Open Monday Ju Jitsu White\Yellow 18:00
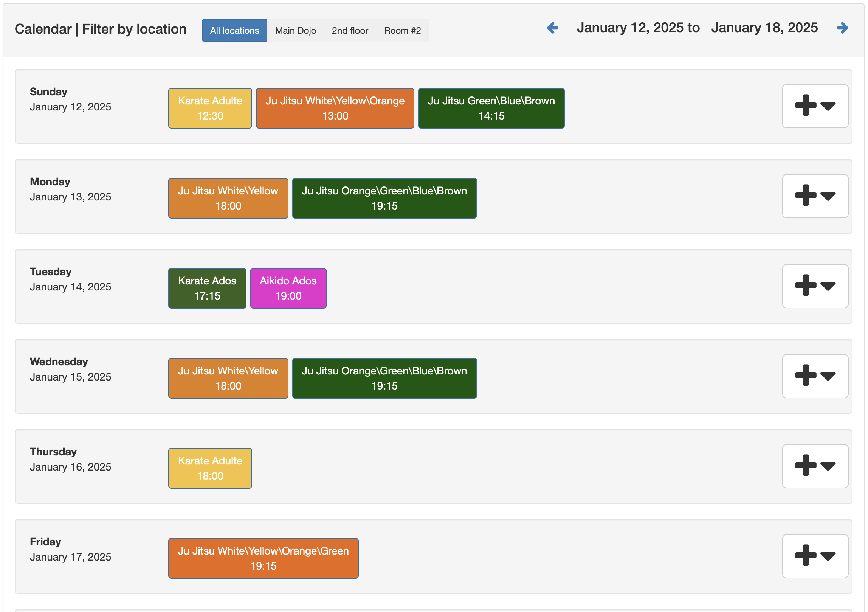Image resolution: width=868 pixels, height=612 pixels. 228,198
